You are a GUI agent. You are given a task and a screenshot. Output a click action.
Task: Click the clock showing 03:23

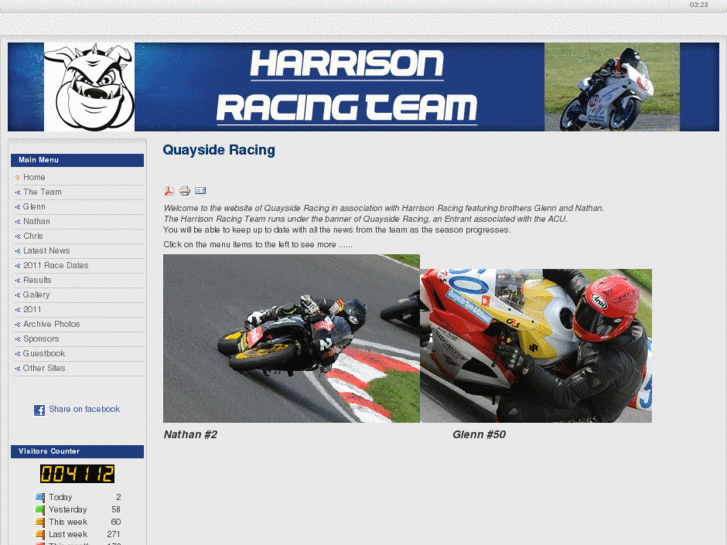point(698,5)
